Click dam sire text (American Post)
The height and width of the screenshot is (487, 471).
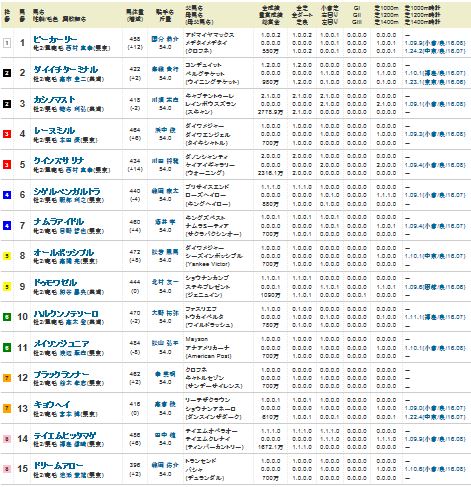pos(208,356)
